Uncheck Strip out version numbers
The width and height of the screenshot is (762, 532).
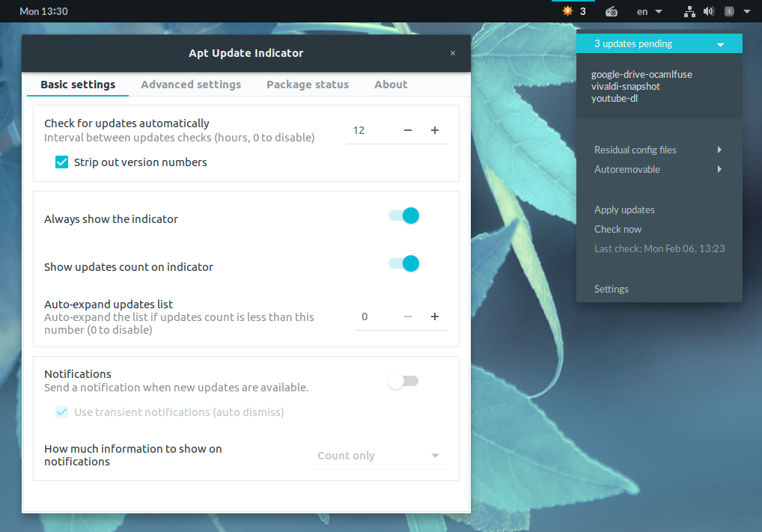pyautogui.click(x=61, y=162)
